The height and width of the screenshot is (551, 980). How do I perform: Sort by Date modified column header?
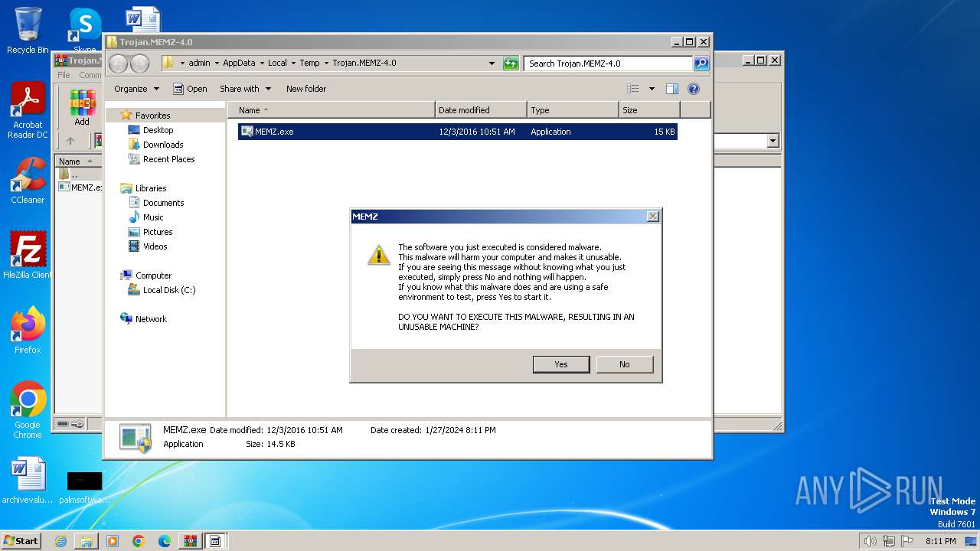click(481, 110)
